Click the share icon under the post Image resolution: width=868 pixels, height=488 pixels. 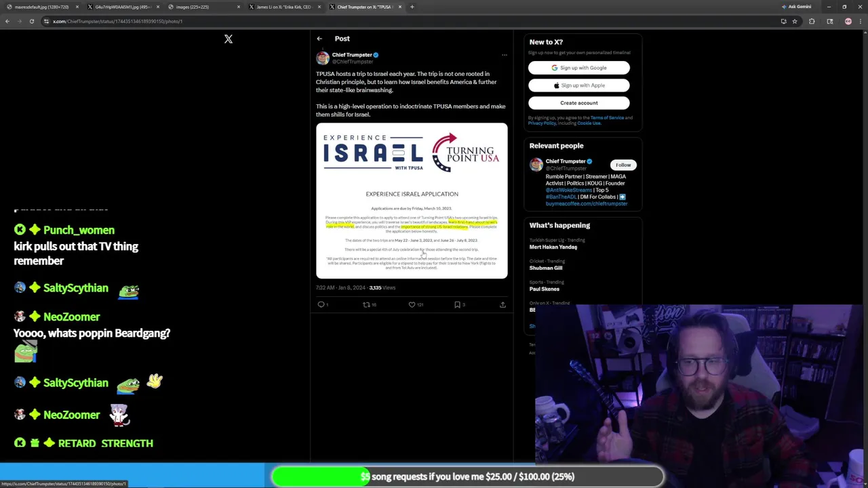(502, 305)
